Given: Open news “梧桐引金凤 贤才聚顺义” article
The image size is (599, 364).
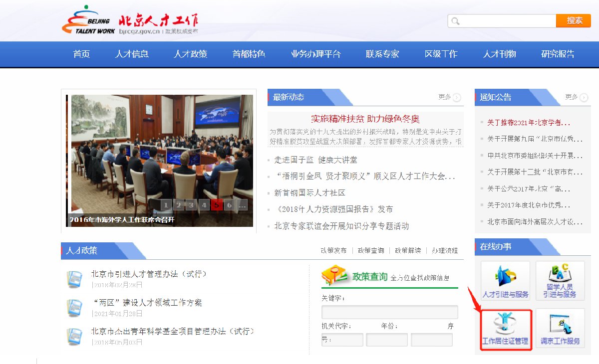Looking at the screenshot, I should [x=364, y=177].
